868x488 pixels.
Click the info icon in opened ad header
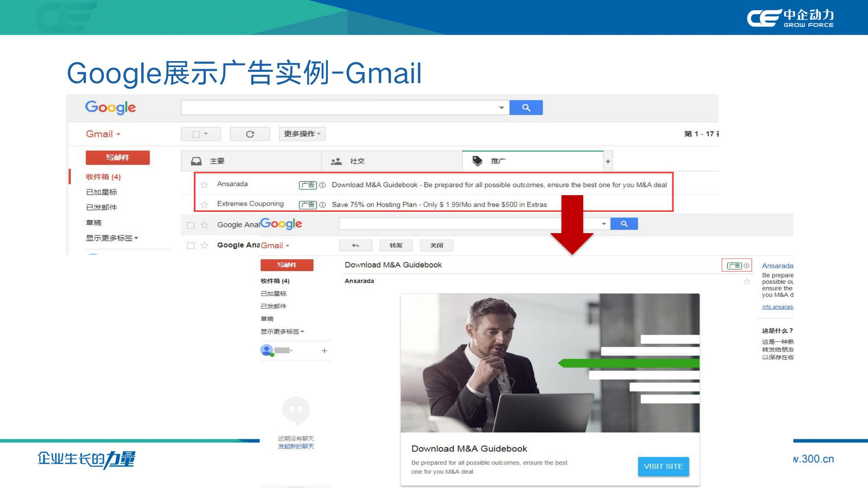[746, 266]
